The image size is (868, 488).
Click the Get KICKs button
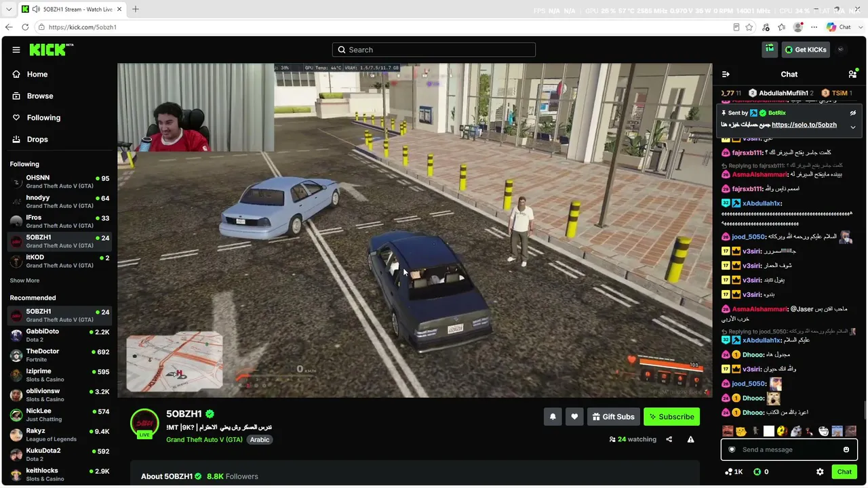pos(805,49)
